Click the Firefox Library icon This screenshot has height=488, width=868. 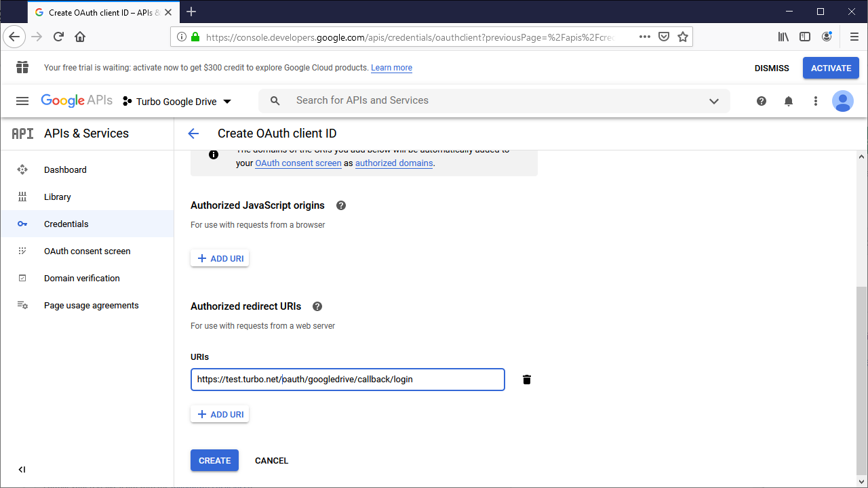pos(783,37)
